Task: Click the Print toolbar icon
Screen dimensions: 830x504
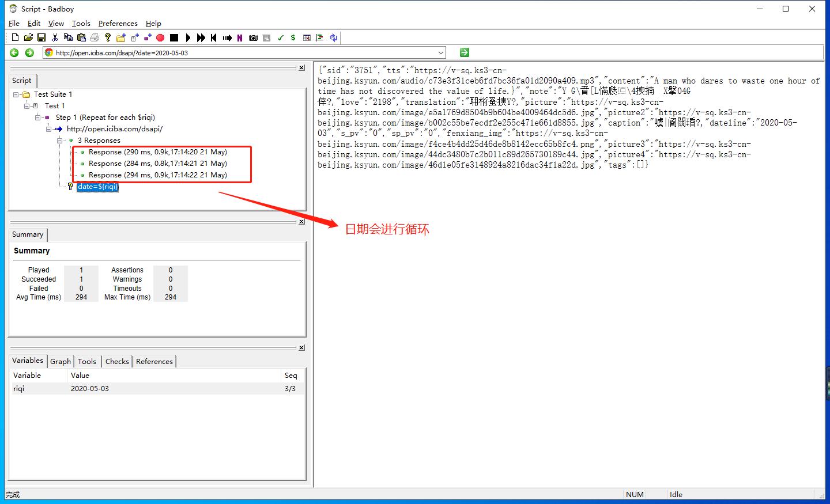Action: [95, 37]
